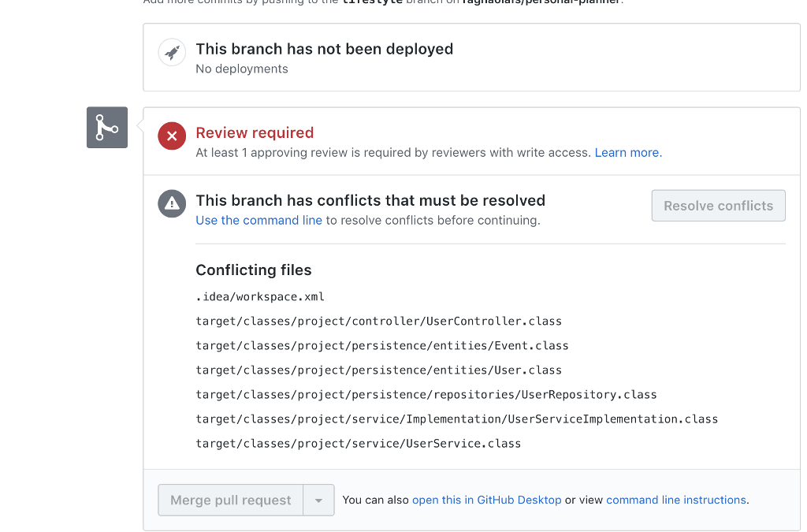Open the Learn more link
The width and height of the screenshot is (807, 532).
point(626,152)
